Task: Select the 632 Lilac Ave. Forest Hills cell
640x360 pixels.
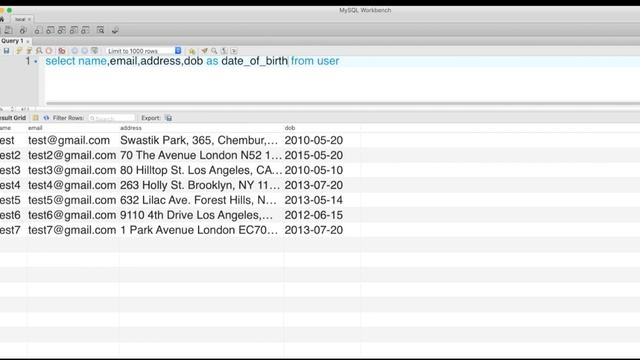Action: pyautogui.click(x=201, y=200)
